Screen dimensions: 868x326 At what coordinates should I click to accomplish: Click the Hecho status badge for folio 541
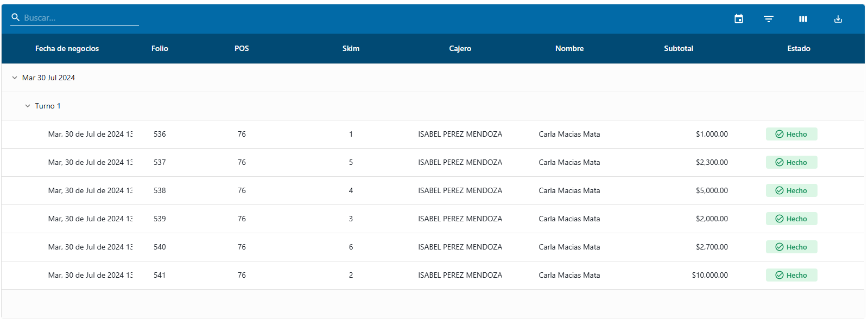point(791,275)
